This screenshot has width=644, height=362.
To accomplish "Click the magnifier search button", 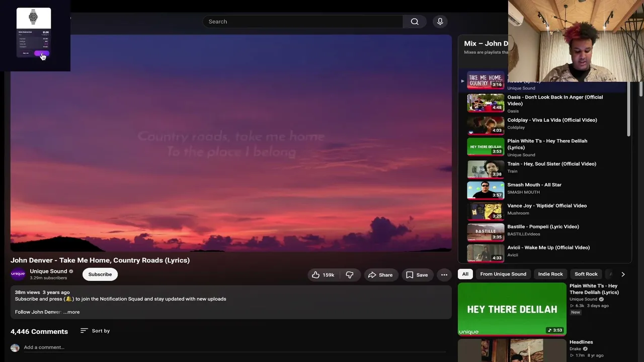I will coord(415,22).
